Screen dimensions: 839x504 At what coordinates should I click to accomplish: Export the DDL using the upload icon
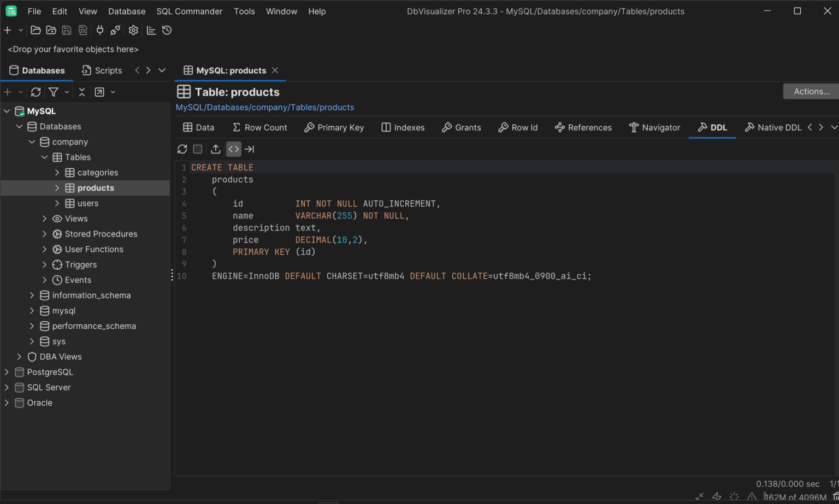coord(215,149)
